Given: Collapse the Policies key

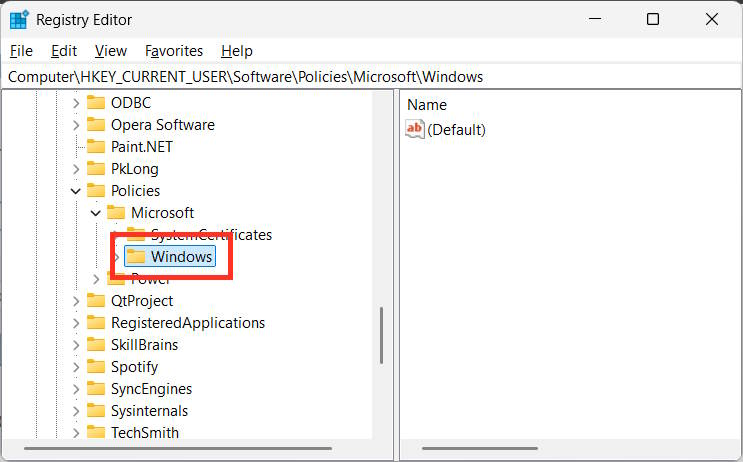Looking at the screenshot, I should (x=76, y=191).
